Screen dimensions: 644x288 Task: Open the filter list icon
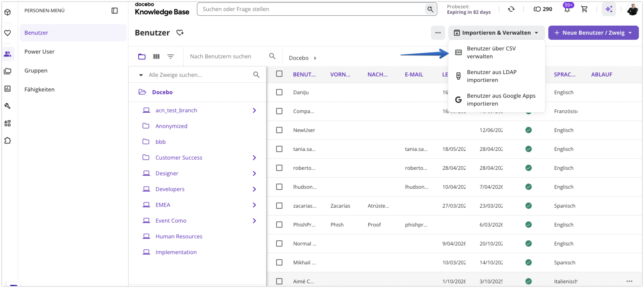coord(171,57)
